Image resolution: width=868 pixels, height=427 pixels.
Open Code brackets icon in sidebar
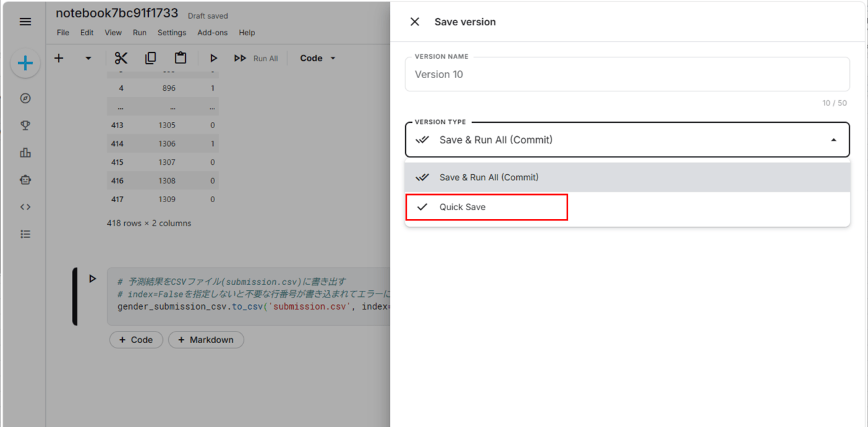tap(25, 207)
